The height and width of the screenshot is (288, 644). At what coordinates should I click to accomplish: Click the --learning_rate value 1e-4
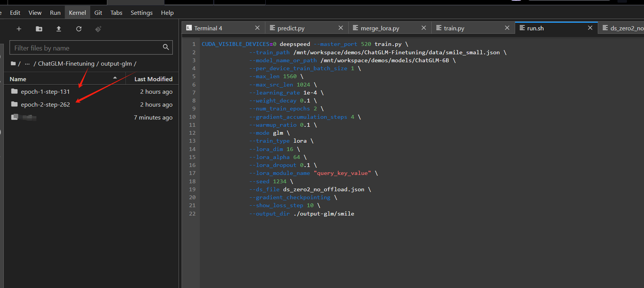click(x=310, y=93)
